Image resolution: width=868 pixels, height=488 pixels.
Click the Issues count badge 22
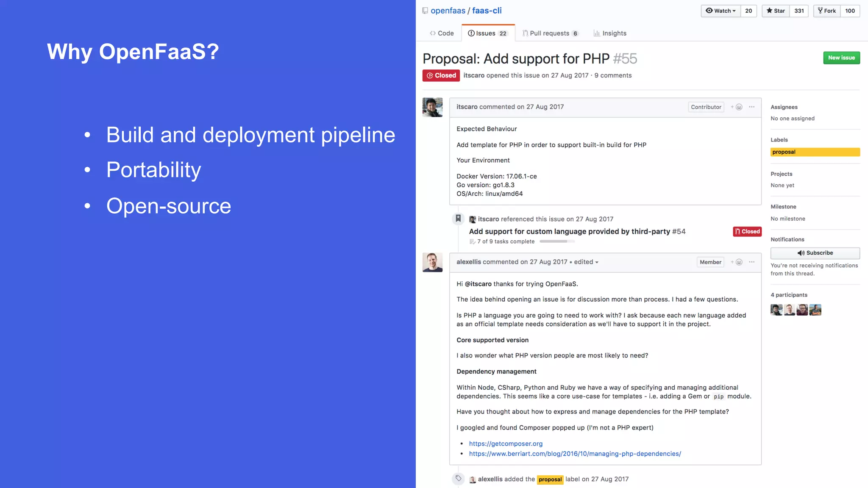tap(503, 33)
